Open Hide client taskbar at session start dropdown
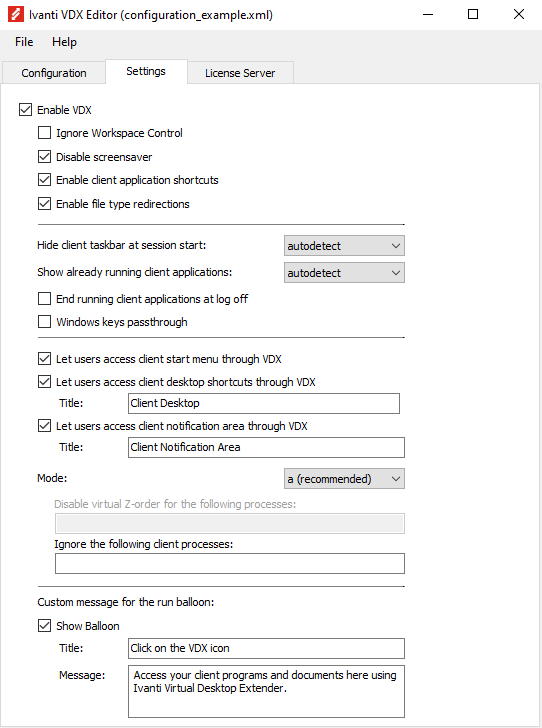Screen dimensions: 542x728 coord(344,246)
